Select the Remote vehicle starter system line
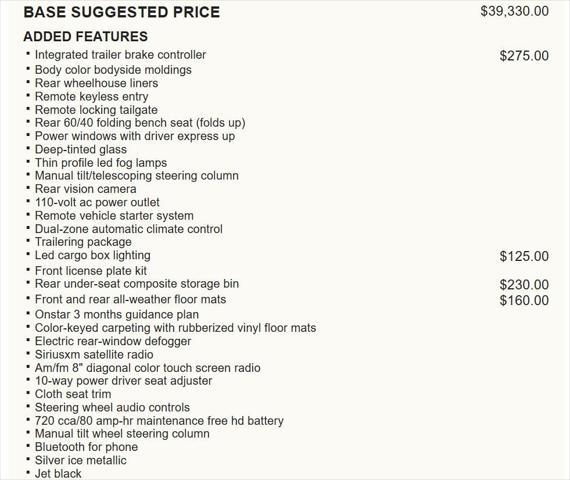 114,216
